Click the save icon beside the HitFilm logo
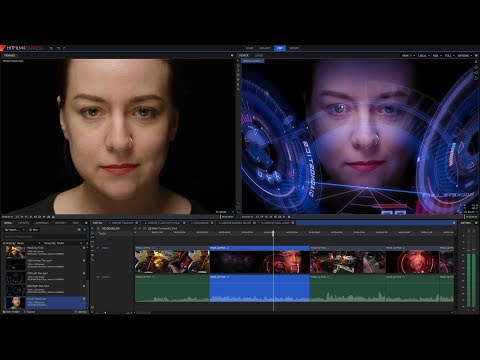 tap(51, 48)
